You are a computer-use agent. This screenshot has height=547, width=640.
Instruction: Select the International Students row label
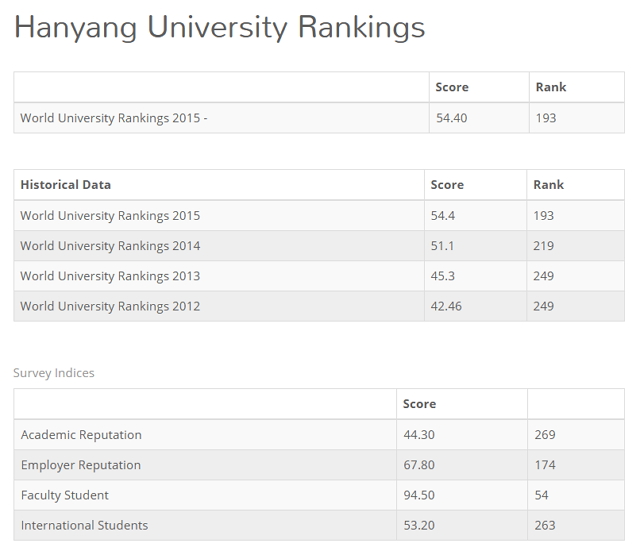84,525
